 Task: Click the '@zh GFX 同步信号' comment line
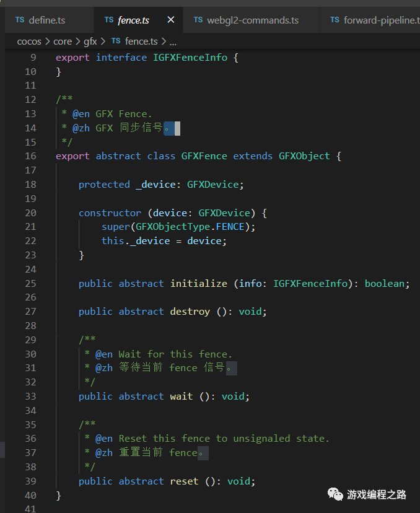pyautogui.click(x=118, y=128)
